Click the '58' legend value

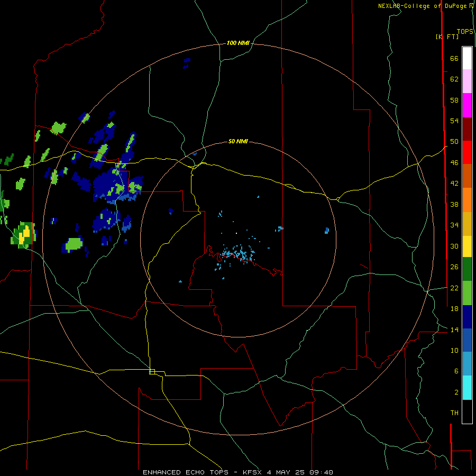454,100
